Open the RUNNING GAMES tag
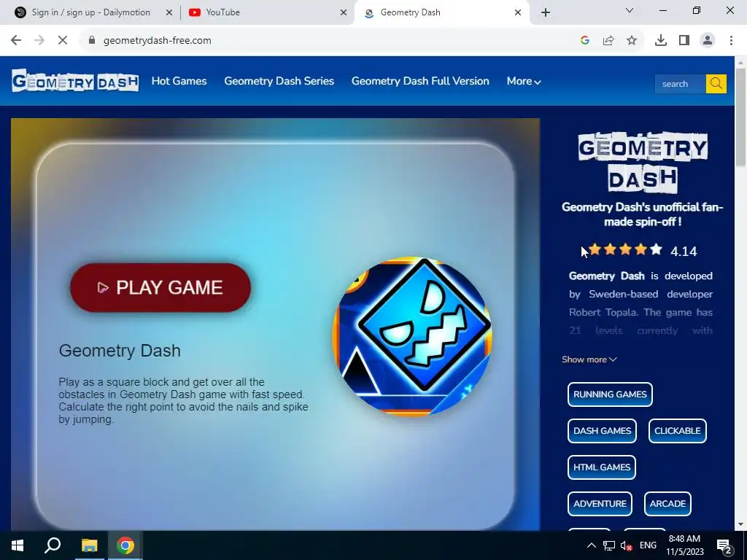Viewport: 747px width, 560px height. pyautogui.click(x=610, y=394)
